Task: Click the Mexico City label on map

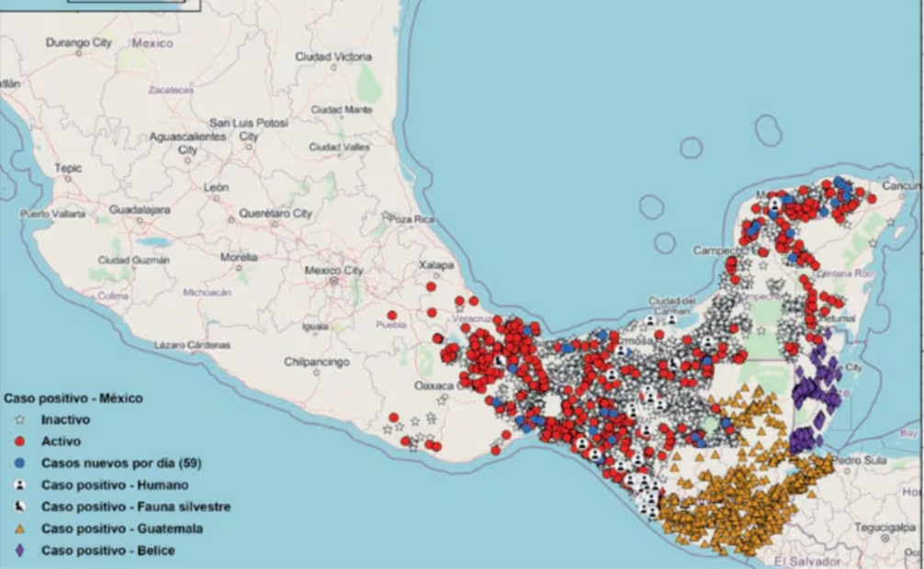Action: pyautogui.click(x=333, y=271)
